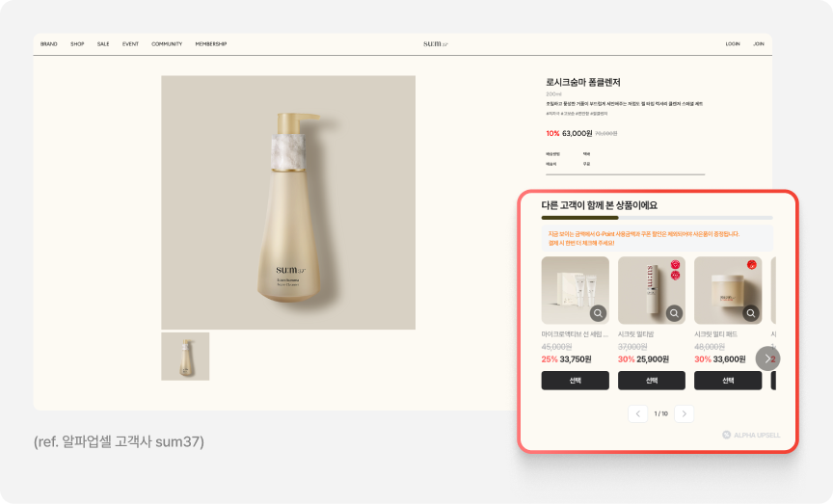Click the '로시크숨마 폼클렌저' product title
Screen dimensions: 833x504
[x=583, y=82]
